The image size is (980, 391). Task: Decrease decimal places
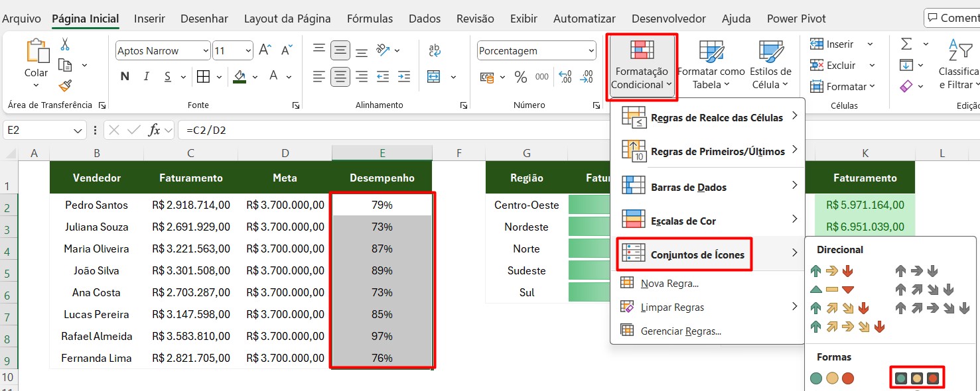[587, 77]
